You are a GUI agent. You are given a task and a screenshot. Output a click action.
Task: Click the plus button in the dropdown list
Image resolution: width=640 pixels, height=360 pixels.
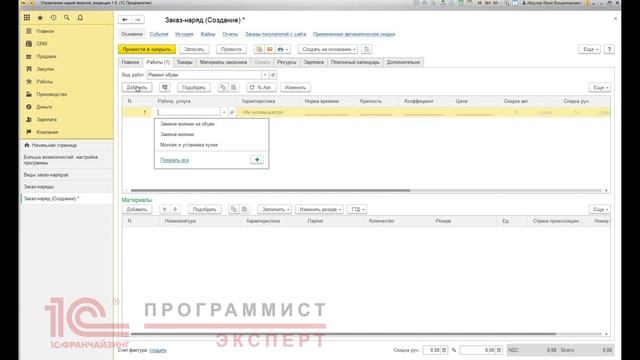257,160
